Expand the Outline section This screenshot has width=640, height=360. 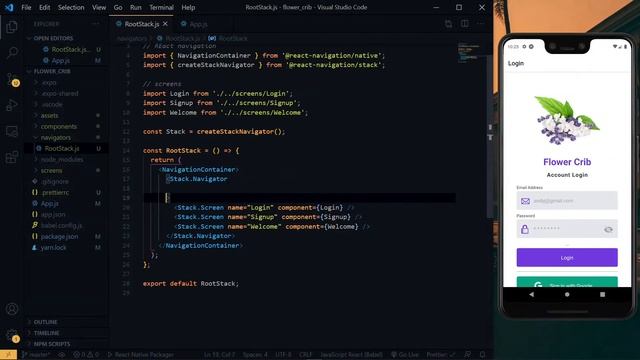click(x=45, y=322)
